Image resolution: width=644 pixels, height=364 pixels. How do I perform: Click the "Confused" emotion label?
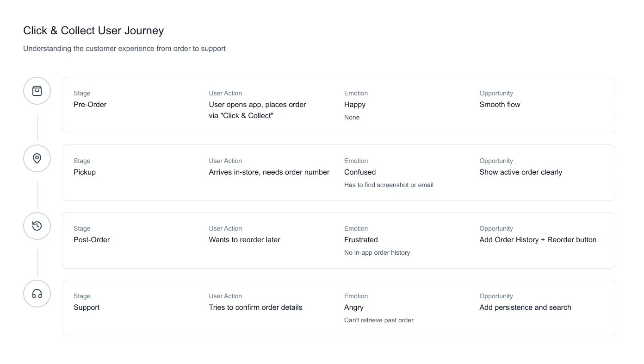click(x=360, y=172)
